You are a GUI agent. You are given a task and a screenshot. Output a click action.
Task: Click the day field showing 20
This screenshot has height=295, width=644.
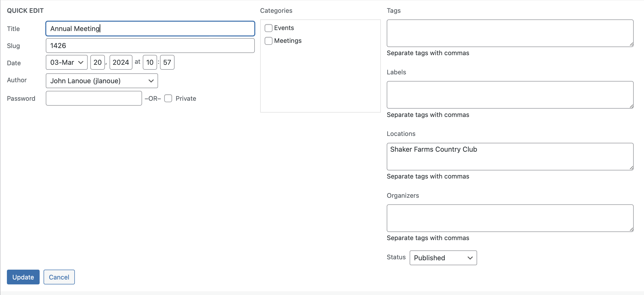pyautogui.click(x=97, y=63)
